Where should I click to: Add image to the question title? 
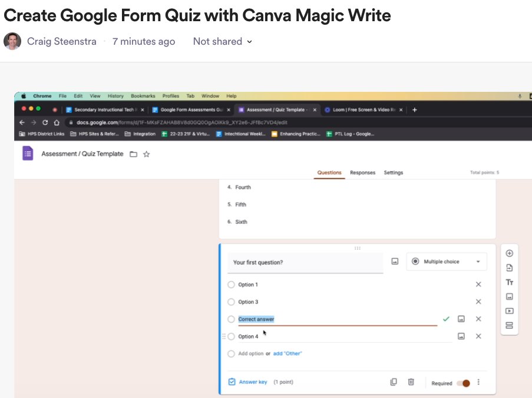tap(395, 261)
